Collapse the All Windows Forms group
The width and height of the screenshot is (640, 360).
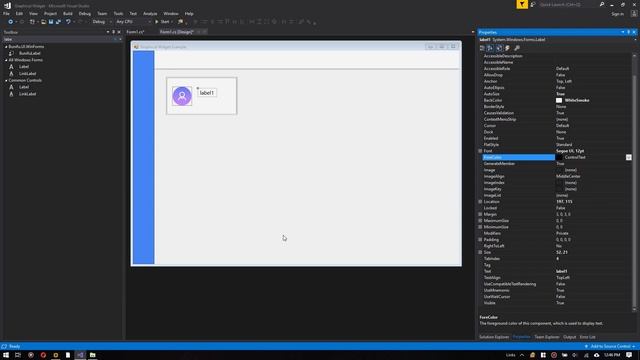pos(6,60)
